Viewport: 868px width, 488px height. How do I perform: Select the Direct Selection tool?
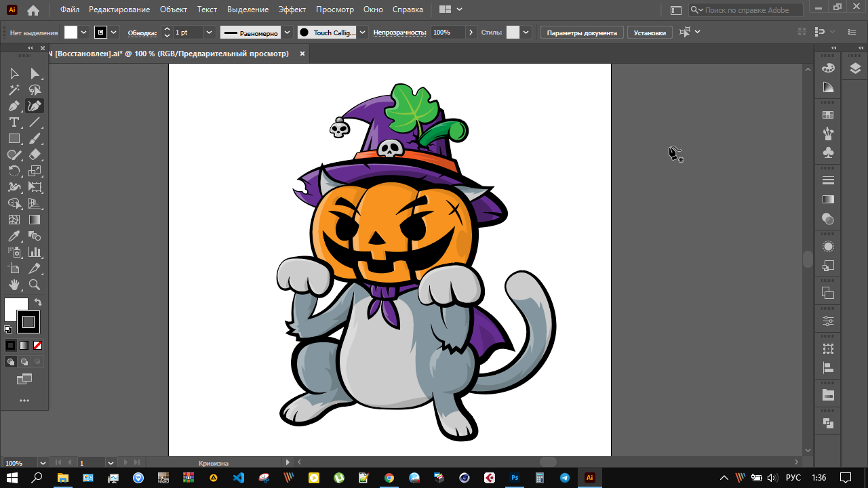[35, 73]
